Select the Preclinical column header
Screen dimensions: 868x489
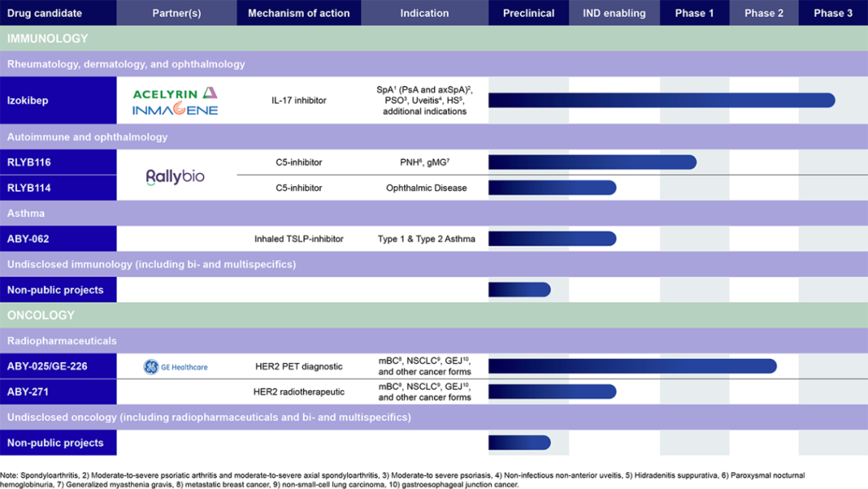pyautogui.click(x=528, y=13)
